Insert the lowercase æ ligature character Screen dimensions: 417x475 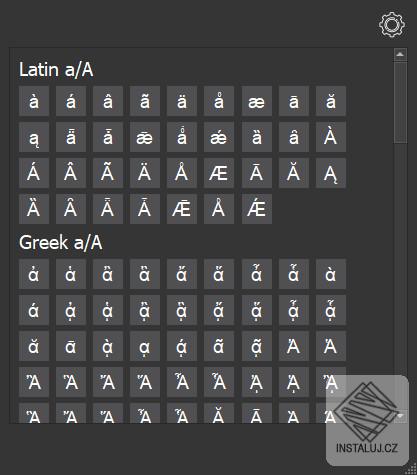tap(256, 101)
